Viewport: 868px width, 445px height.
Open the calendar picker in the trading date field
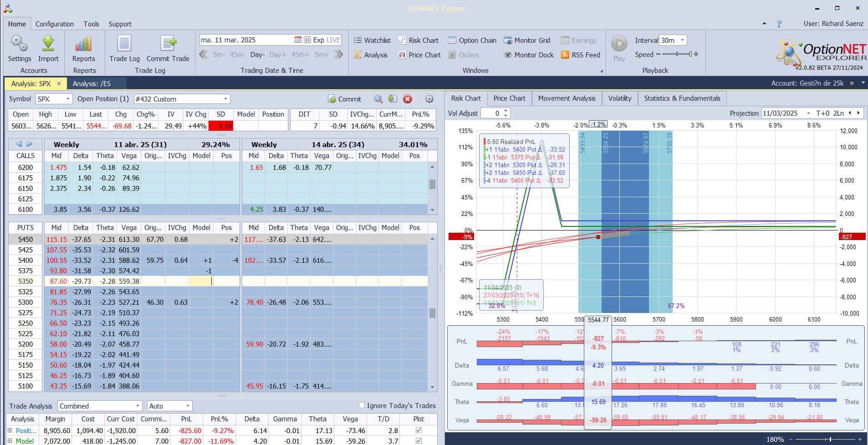[x=298, y=40]
